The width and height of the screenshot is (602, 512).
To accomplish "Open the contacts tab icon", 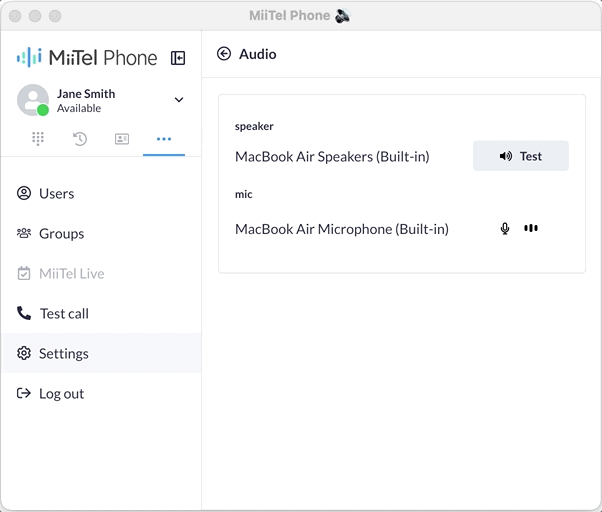I will click(x=122, y=139).
